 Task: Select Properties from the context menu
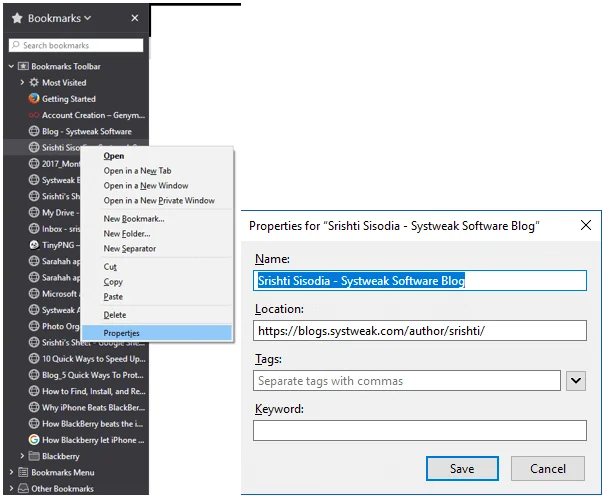click(121, 332)
